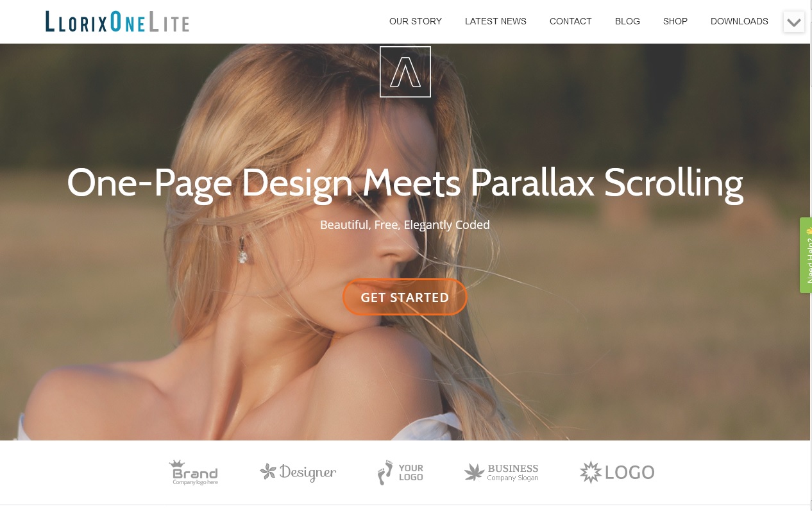Click the Designer flower logo
This screenshot has width=812, height=511.
click(298, 473)
